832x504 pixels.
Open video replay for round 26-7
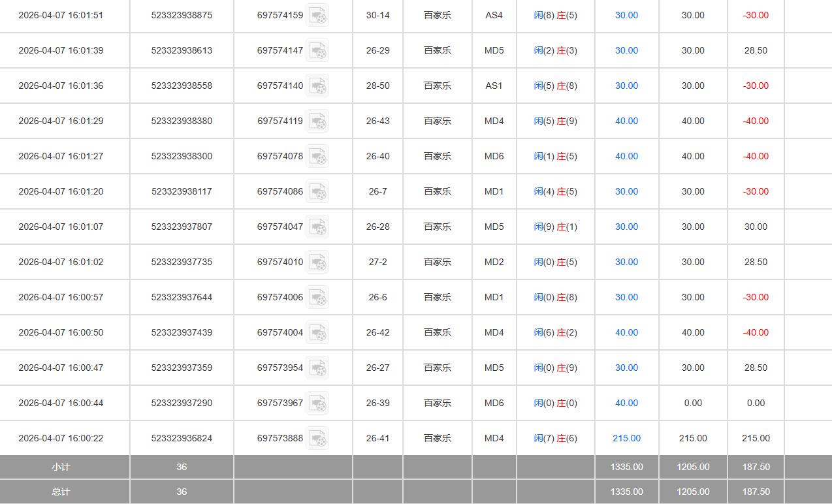(318, 191)
